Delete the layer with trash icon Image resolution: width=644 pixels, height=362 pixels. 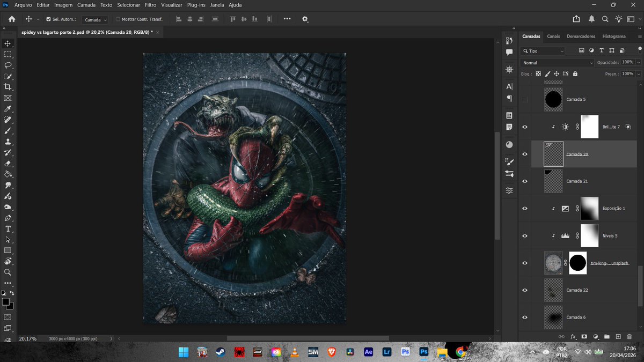[x=630, y=336]
